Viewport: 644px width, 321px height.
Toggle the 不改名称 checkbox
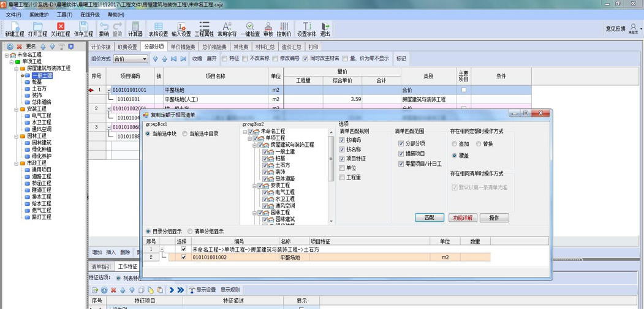click(244, 59)
